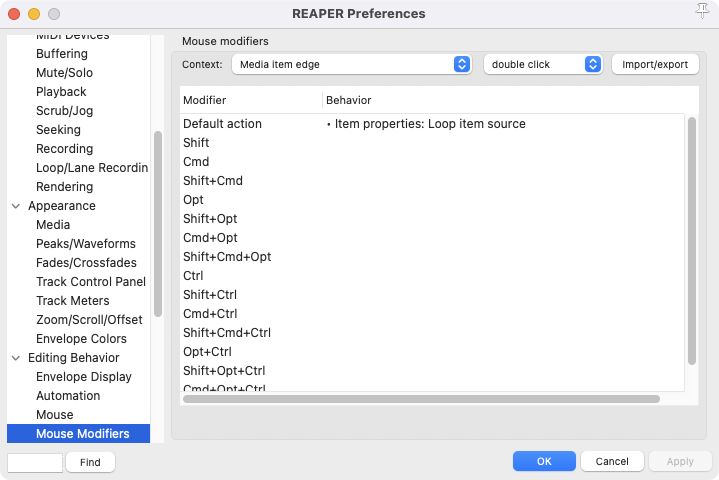
Task: Open the Automation preferences page
Action: (68, 396)
